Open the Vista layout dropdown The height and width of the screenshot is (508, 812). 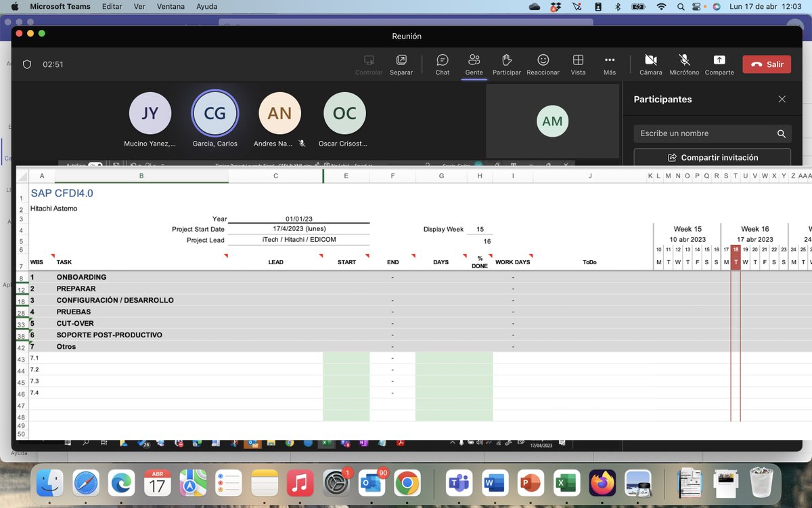[x=578, y=64]
